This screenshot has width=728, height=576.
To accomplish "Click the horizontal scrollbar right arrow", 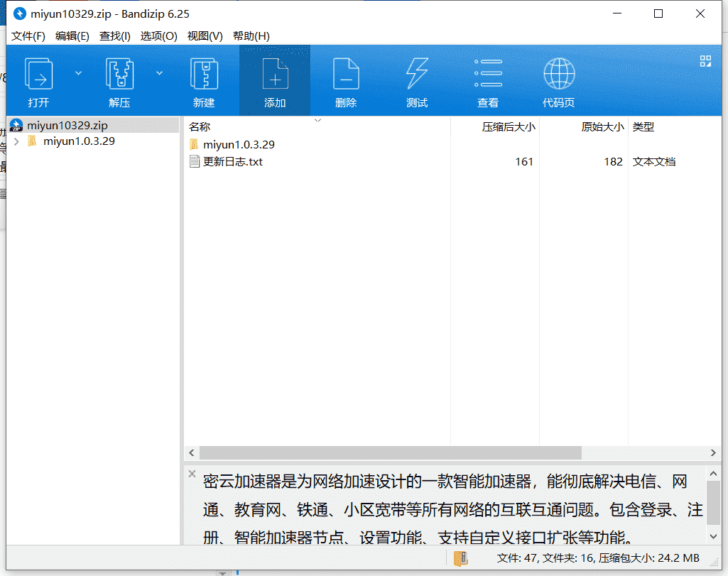I will pyautogui.click(x=713, y=452).
